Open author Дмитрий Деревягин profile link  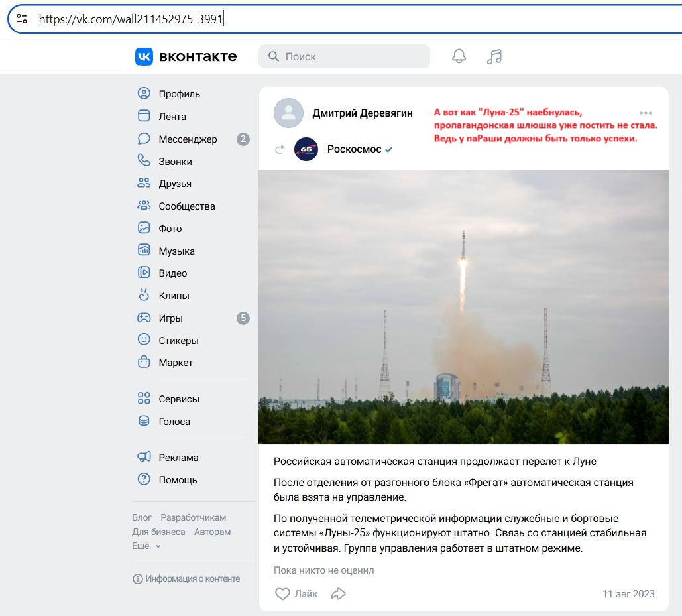[x=363, y=113]
